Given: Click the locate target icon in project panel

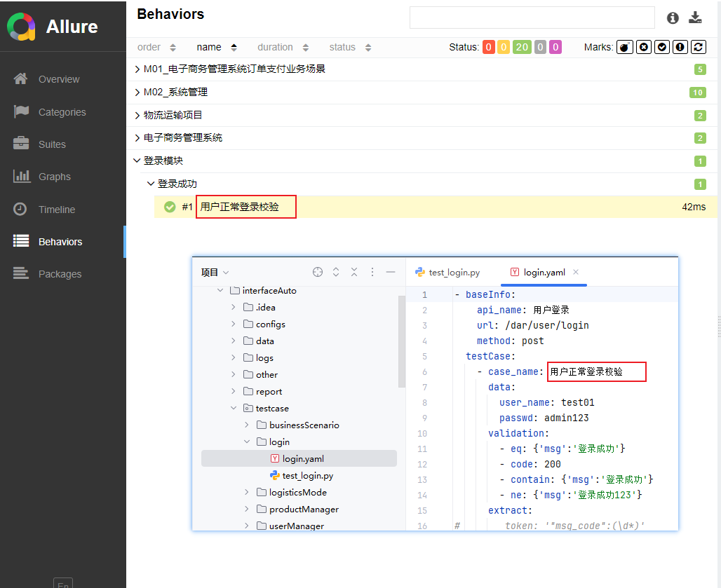Looking at the screenshot, I should pos(318,272).
